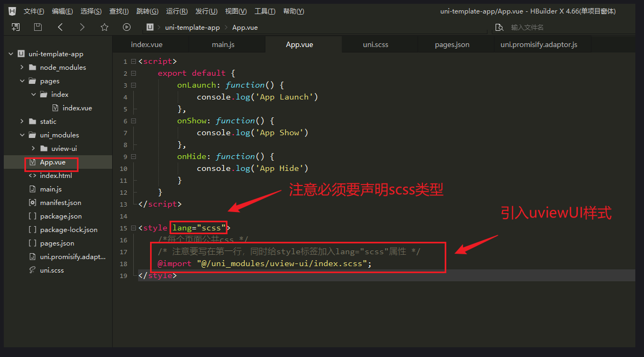Viewport: 644px width, 357px height.
Task: Open the 编辑(E) menu
Action: click(x=62, y=11)
